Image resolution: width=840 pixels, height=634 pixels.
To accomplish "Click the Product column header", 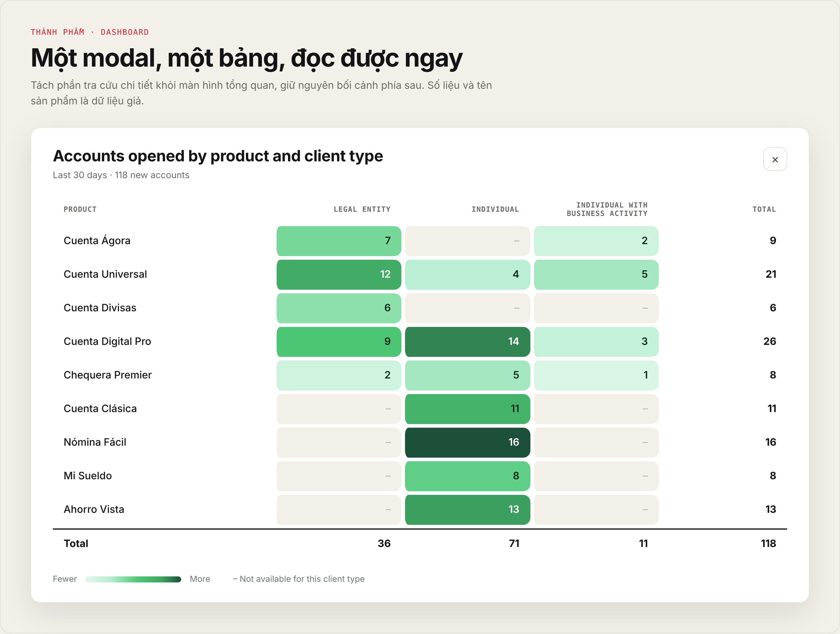I will pos(80,209).
